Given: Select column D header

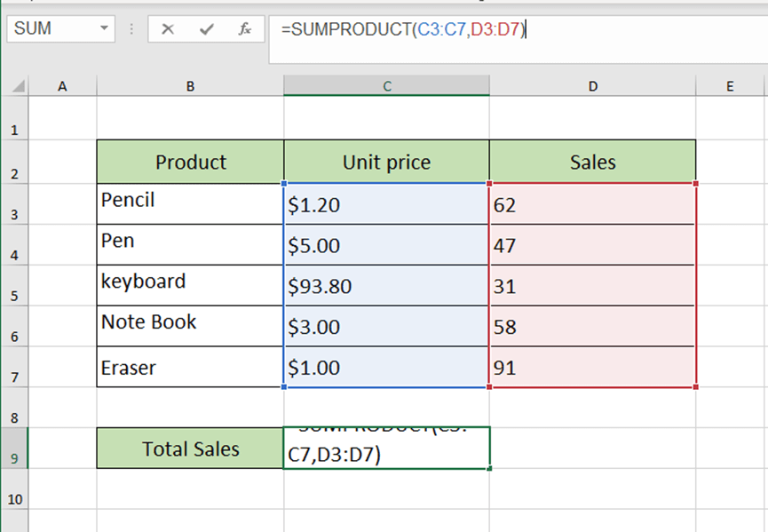Looking at the screenshot, I should pos(593,86).
